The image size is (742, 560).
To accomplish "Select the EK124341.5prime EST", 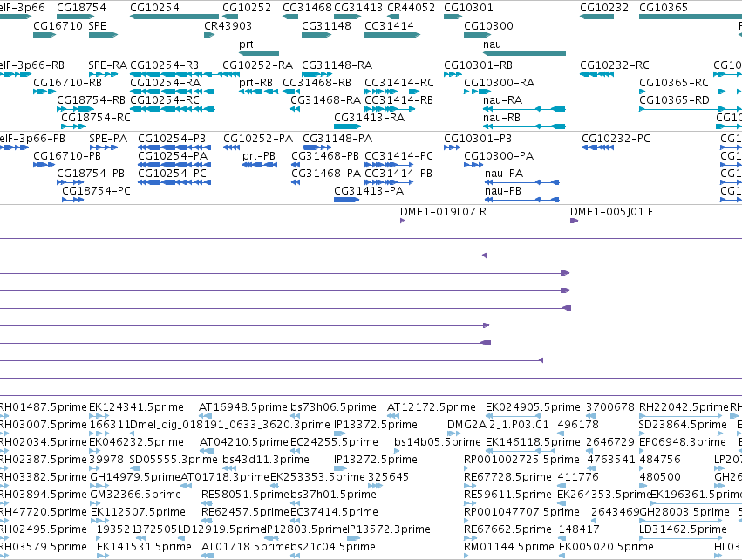I will tap(97, 416).
